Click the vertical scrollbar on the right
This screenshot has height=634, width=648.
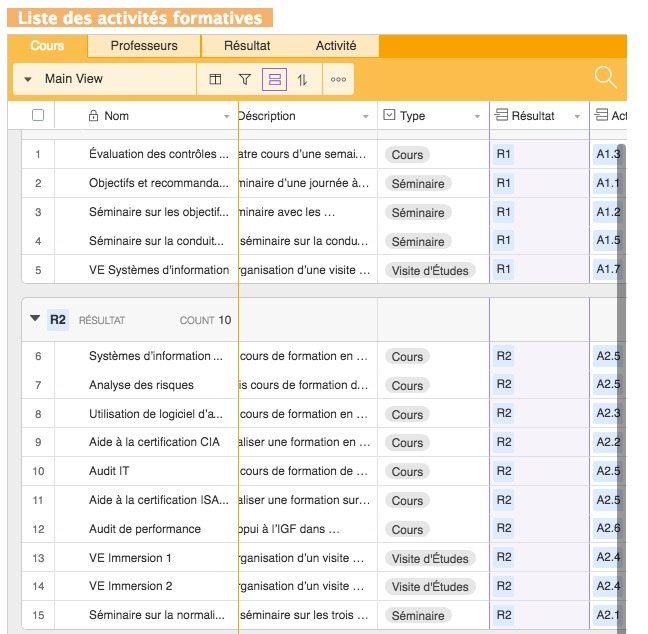pyautogui.click(x=621, y=389)
